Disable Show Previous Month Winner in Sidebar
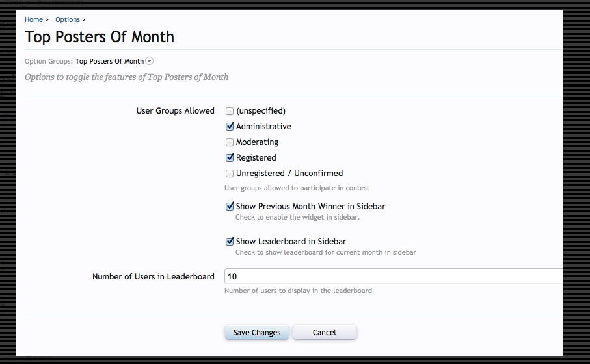This screenshot has width=590, height=364. [230, 207]
